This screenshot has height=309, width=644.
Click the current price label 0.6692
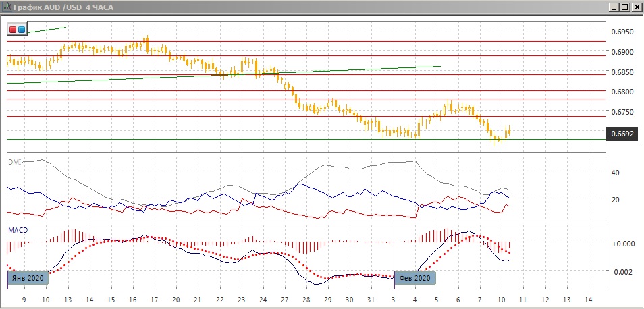622,134
